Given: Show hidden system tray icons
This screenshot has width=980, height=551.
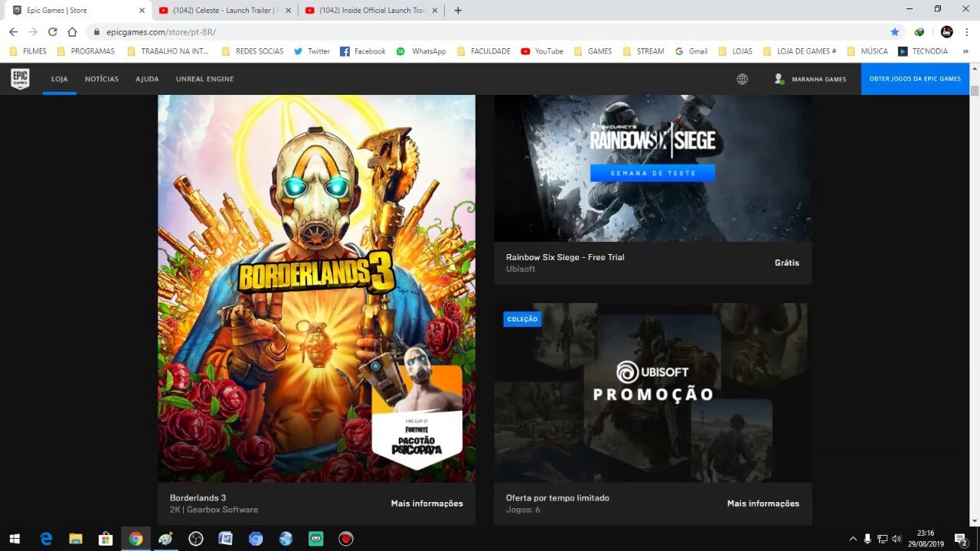Looking at the screenshot, I should click(x=853, y=539).
